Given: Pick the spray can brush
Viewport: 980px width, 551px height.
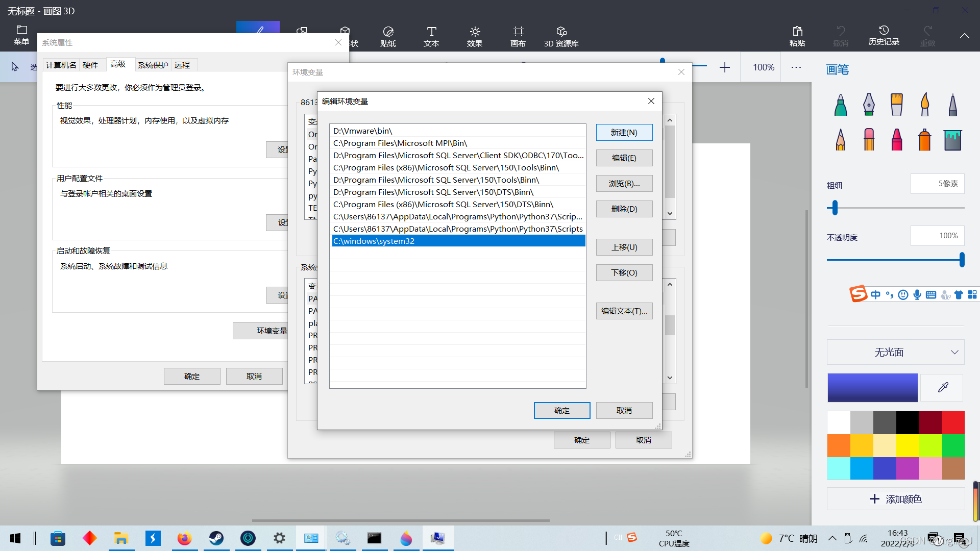Looking at the screenshot, I should click(x=924, y=139).
